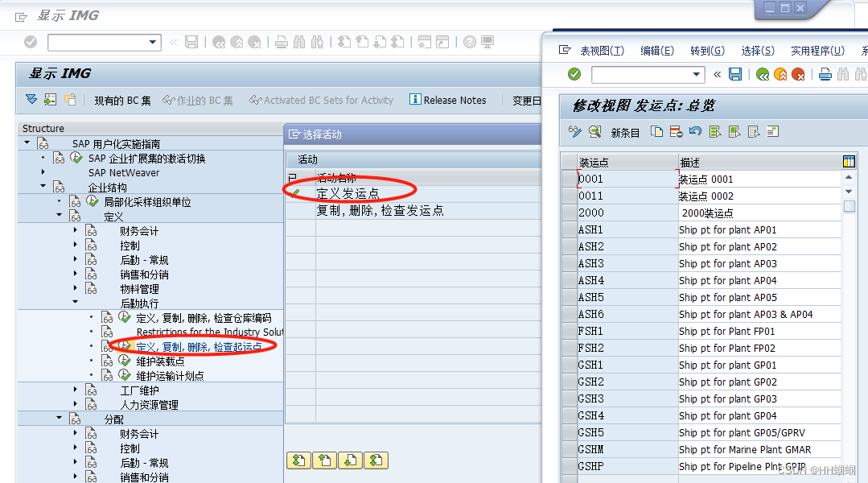Image resolution: width=868 pixels, height=483 pixels.
Task: Select row marker for GSHP
Action: point(569,466)
